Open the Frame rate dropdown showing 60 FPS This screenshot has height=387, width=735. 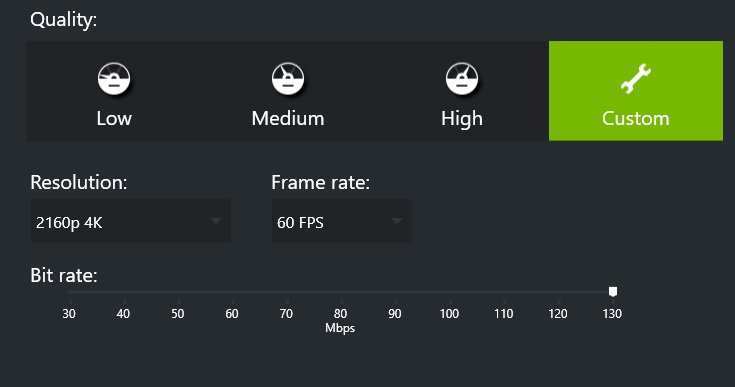click(x=342, y=221)
